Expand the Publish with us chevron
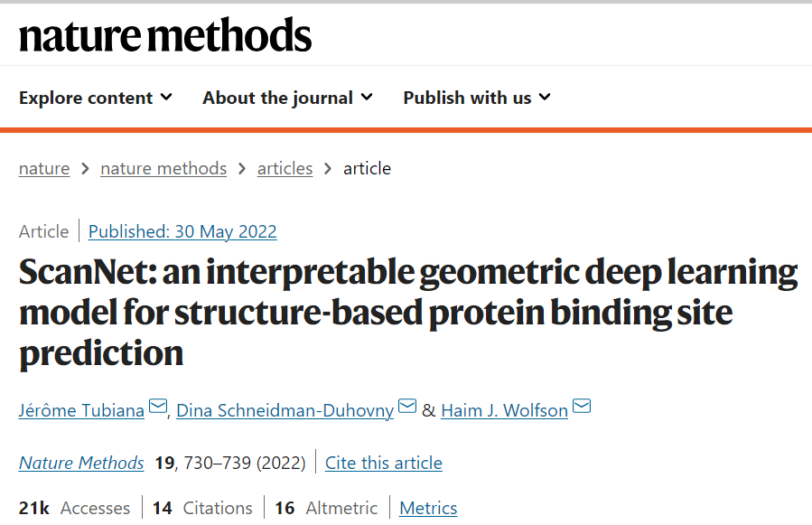 coord(545,97)
